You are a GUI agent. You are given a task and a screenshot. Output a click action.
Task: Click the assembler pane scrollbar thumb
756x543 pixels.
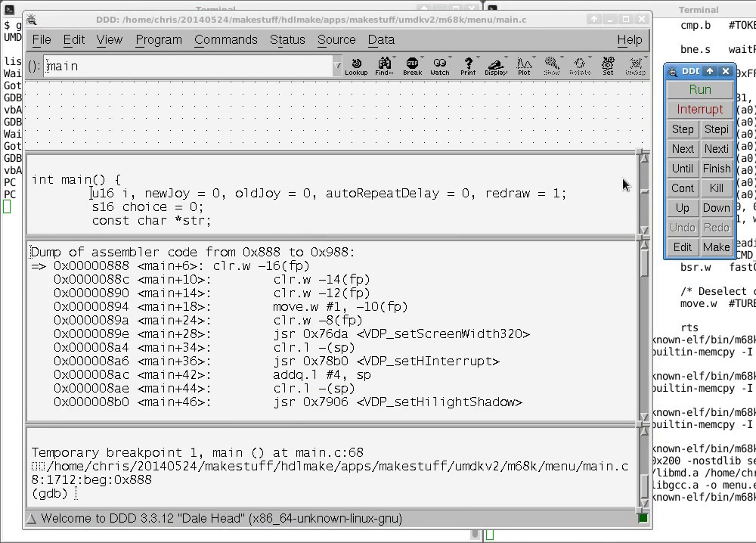tap(644, 263)
